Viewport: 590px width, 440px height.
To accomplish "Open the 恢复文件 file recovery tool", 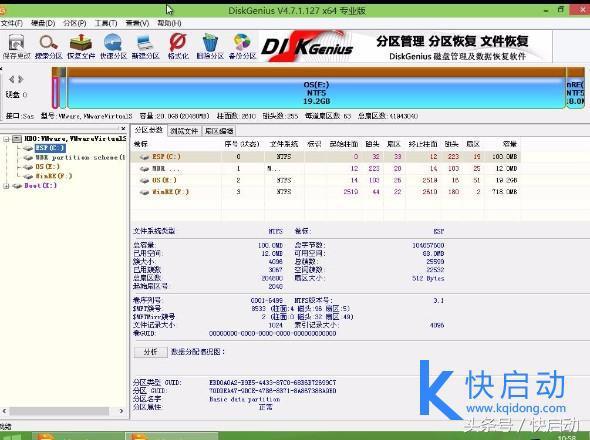I will (81, 46).
